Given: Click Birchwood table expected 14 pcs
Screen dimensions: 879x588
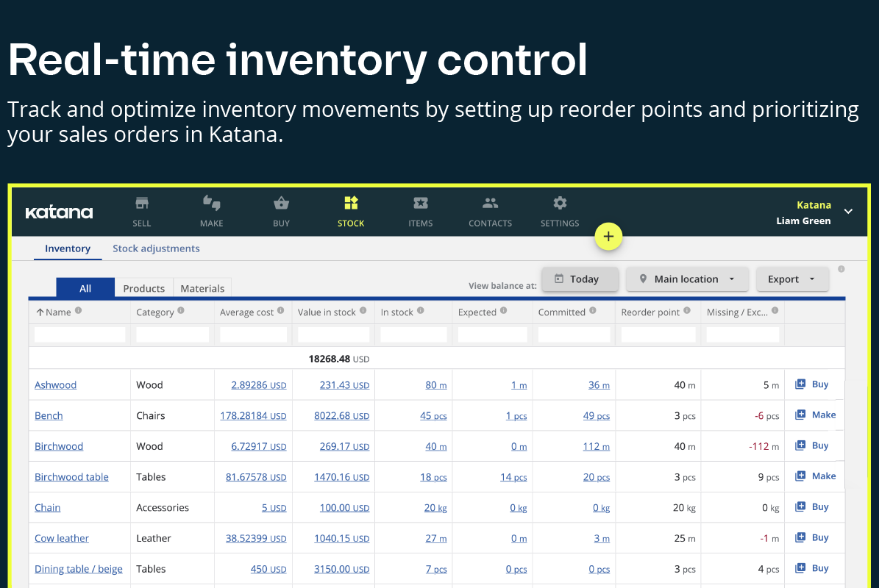Looking at the screenshot, I should tap(513, 477).
